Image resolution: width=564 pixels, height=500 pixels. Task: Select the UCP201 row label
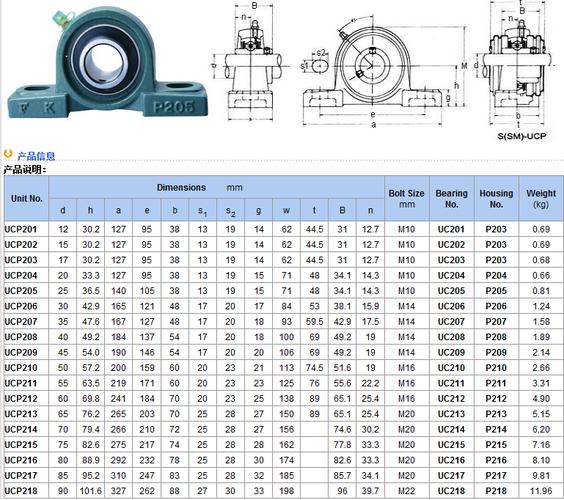[x=21, y=229]
